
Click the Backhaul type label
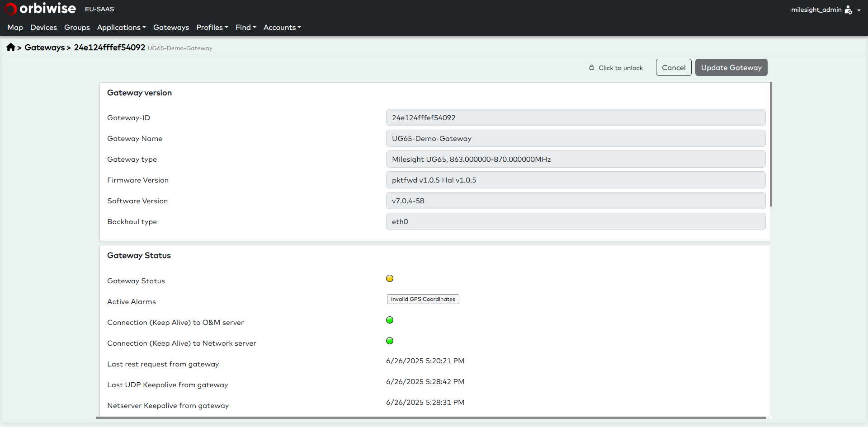click(132, 222)
